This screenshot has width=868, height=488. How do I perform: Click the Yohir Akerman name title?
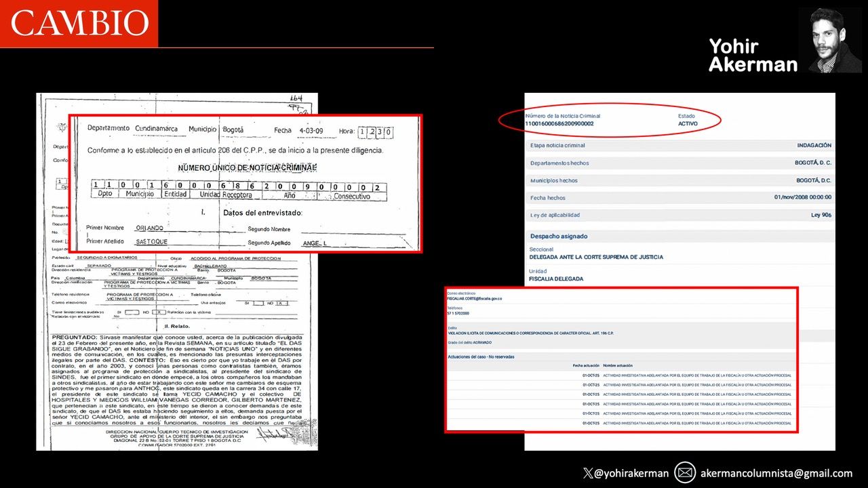753,55
